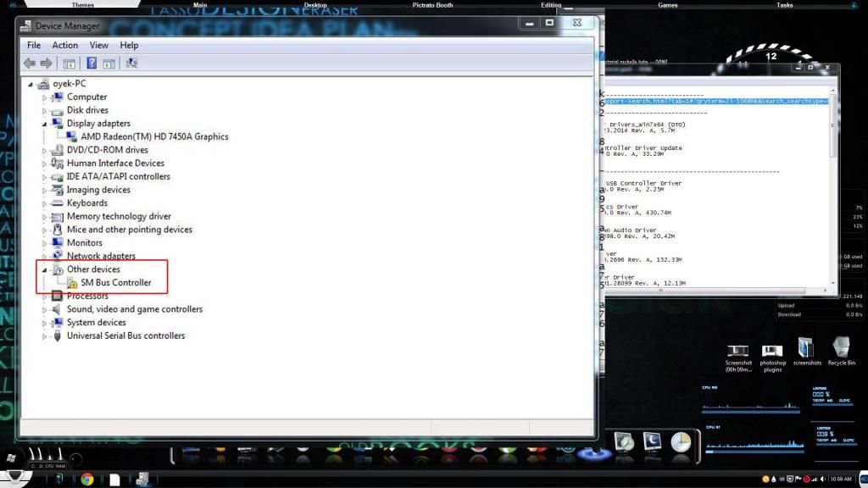Minimize the Device Manager window
The height and width of the screenshot is (488, 868).
tap(529, 23)
